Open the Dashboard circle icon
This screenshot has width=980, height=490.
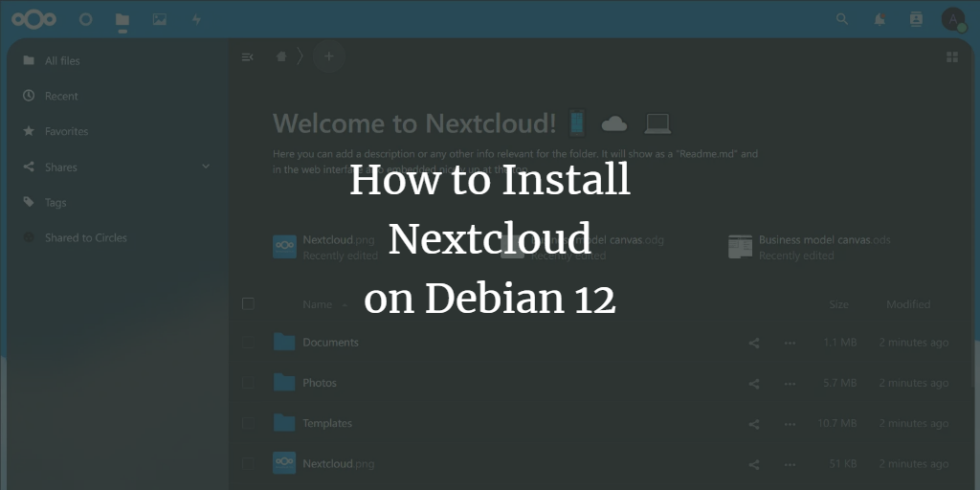[85, 19]
